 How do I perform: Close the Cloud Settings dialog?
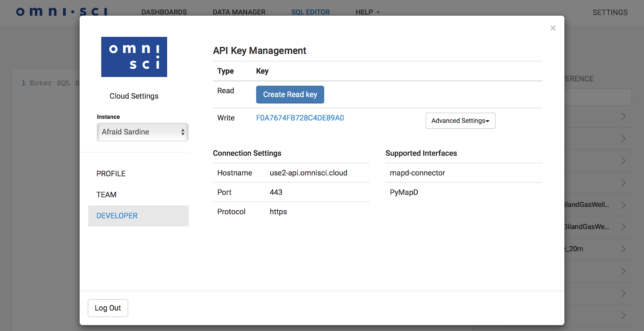click(x=553, y=28)
